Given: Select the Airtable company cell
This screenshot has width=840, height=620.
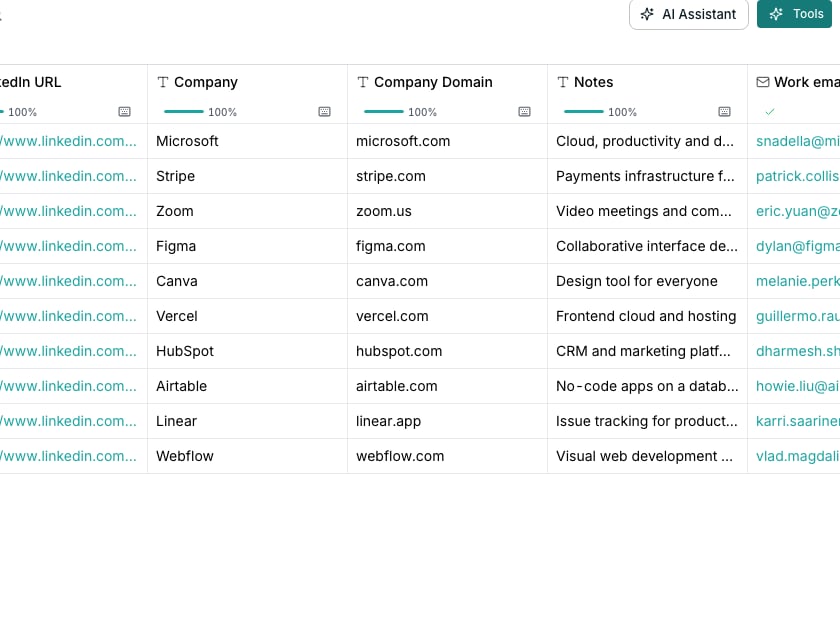Looking at the screenshot, I should 248,386.
